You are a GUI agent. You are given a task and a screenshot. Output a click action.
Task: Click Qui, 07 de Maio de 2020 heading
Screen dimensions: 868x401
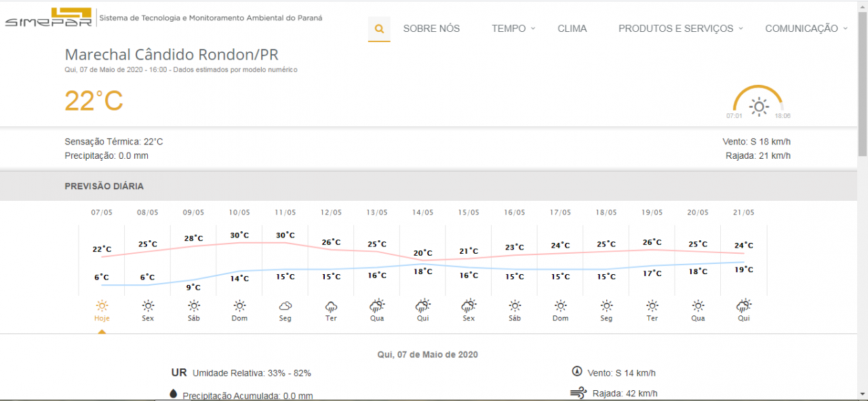click(x=428, y=354)
